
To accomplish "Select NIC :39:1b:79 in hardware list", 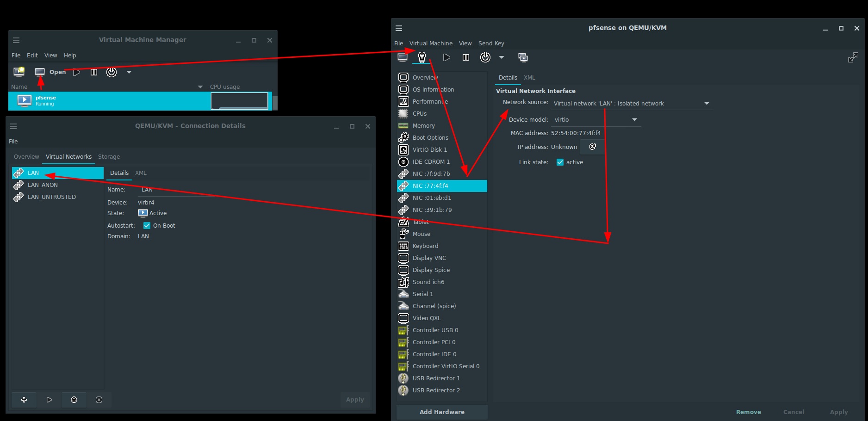I will coord(442,210).
